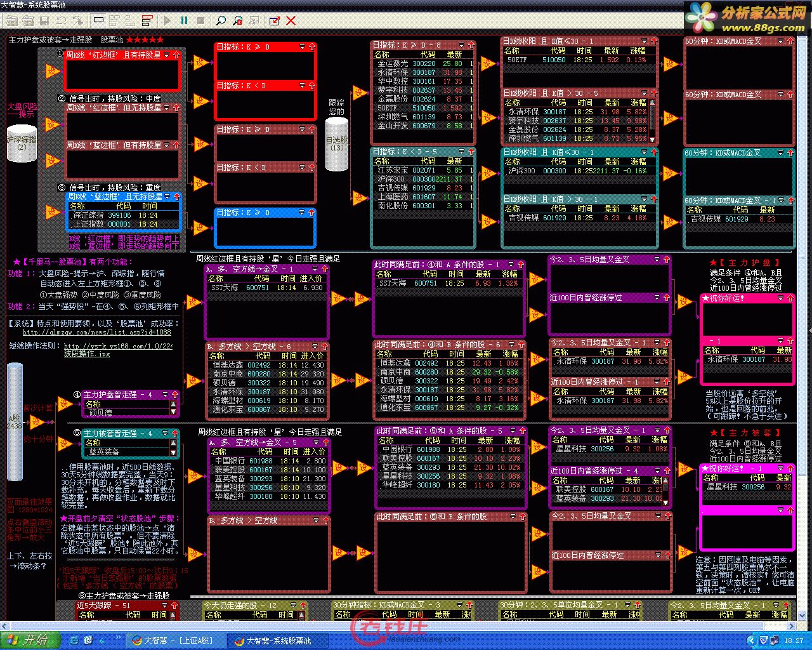Select 沪深300 000300 row in teal 日线收阳 K值≤30 panel
The height and width of the screenshot is (650, 812).
click(579, 171)
